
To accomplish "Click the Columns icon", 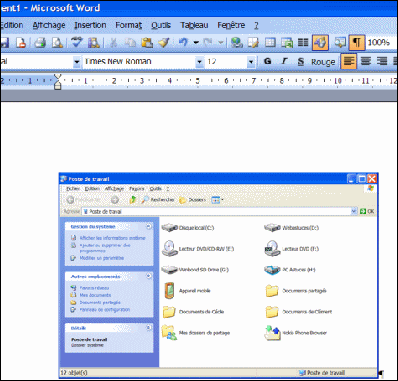I will (303, 43).
